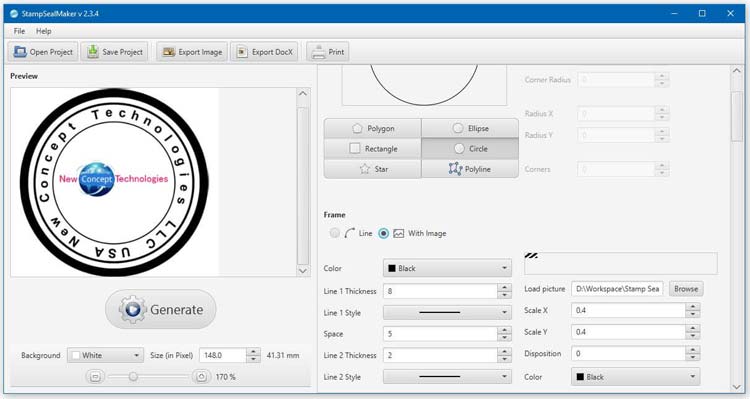Click the settings panel scrollbar thumb
The image size is (750, 399).
coord(737,116)
